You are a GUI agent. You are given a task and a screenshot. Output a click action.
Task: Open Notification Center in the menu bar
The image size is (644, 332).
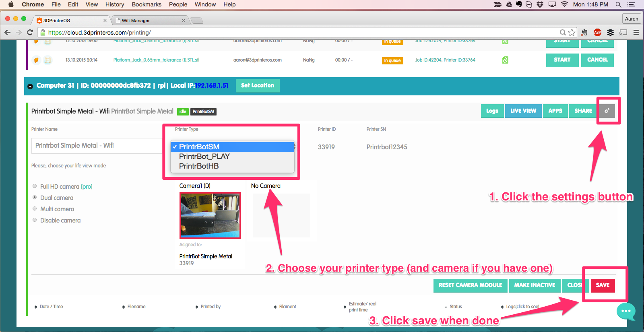[631, 4]
